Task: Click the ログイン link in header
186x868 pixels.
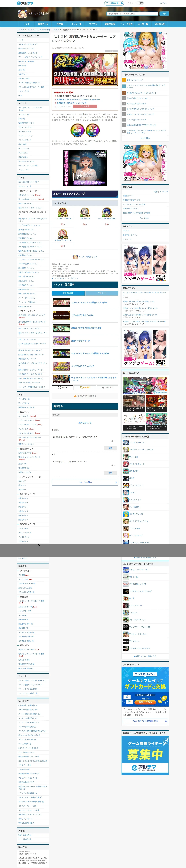Action: click(x=163, y=3)
